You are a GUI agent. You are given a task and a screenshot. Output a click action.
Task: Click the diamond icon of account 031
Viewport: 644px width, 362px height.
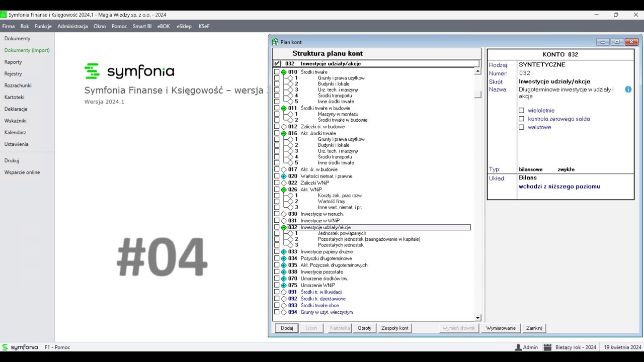coord(284,221)
